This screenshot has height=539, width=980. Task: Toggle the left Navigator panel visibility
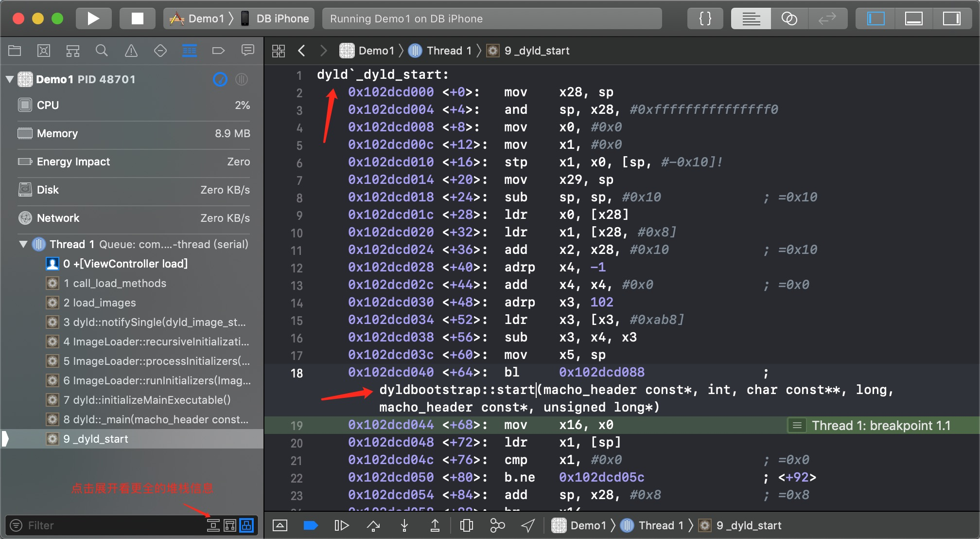point(876,18)
